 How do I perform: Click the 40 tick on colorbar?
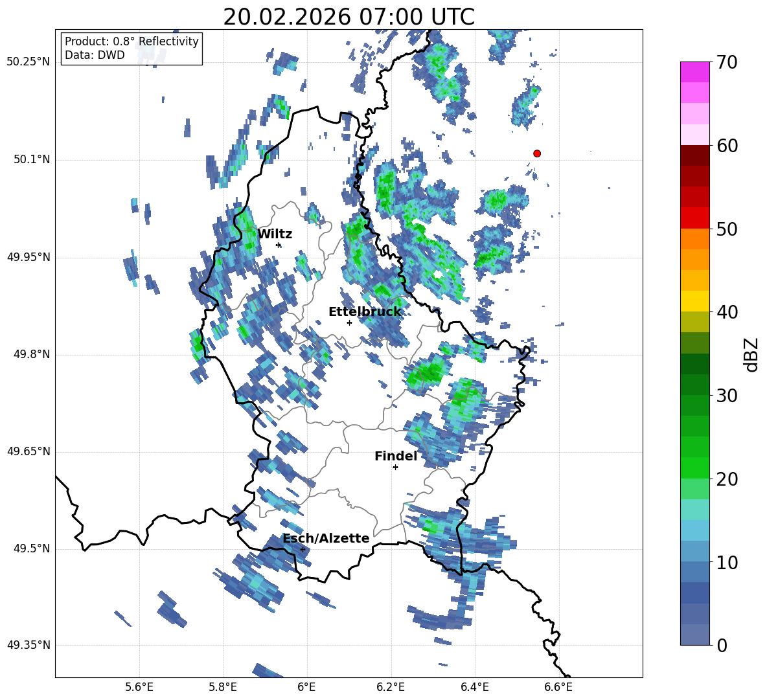coord(726,312)
